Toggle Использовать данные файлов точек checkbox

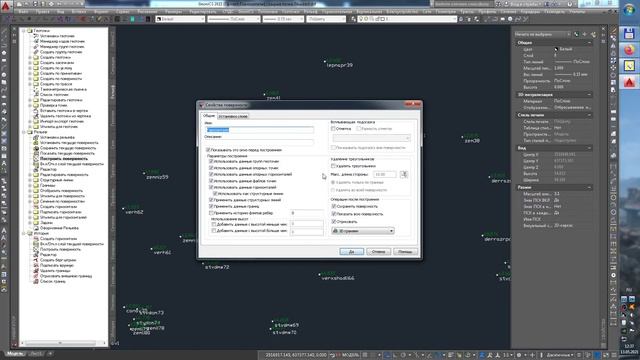point(211,180)
